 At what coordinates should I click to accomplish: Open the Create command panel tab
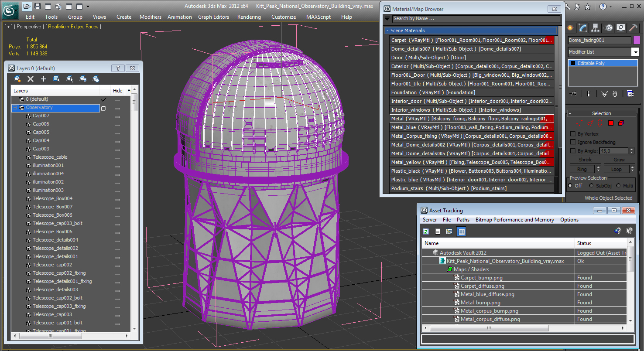[570, 28]
